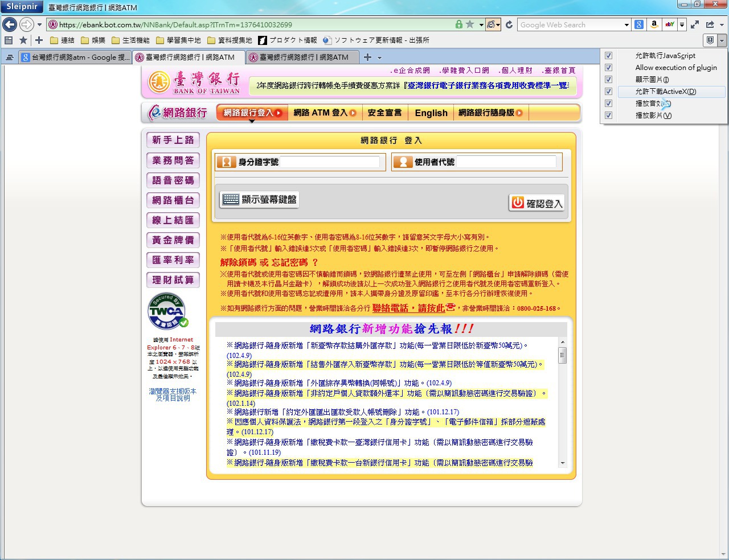Image resolution: width=729 pixels, height=560 pixels.
Task: Click the news list scroll down arrow
Action: pyautogui.click(x=563, y=463)
